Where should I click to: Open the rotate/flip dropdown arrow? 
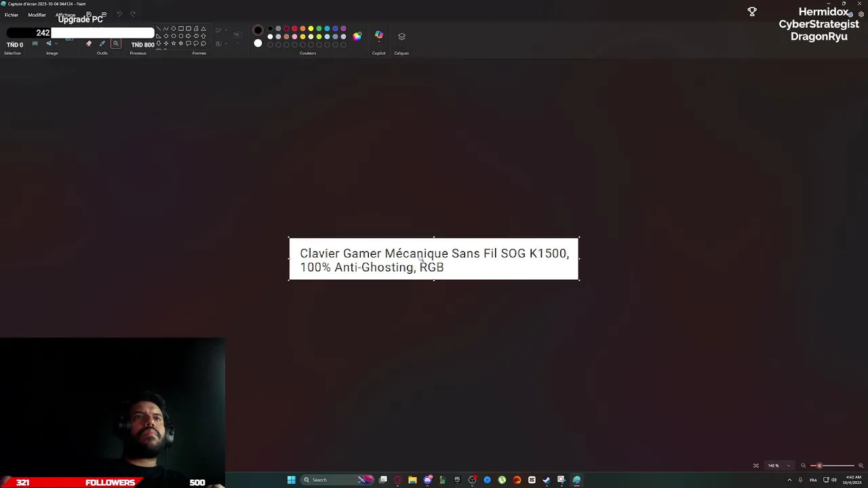(56, 43)
